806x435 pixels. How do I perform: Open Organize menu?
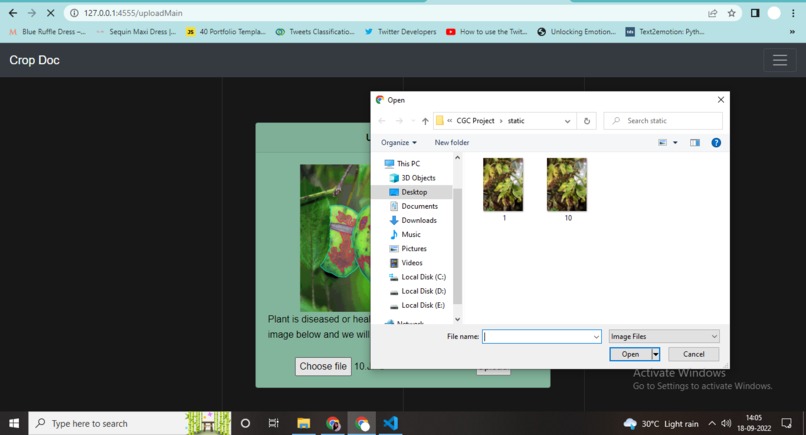pos(399,142)
